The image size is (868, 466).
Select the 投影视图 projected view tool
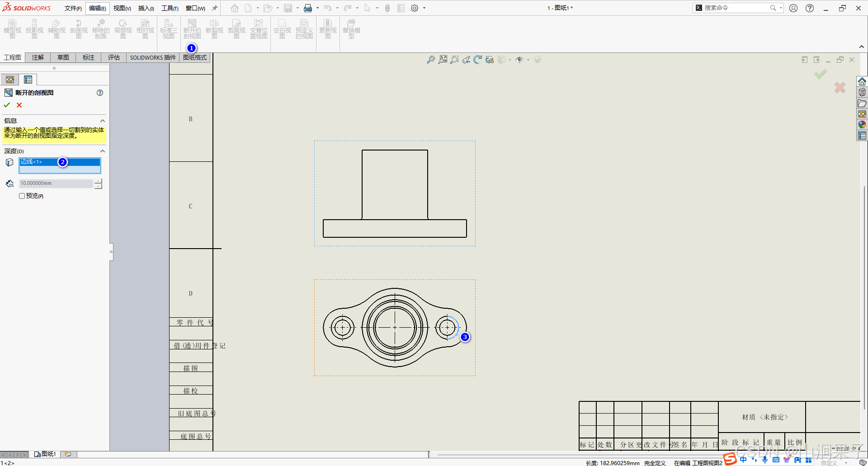point(34,29)
